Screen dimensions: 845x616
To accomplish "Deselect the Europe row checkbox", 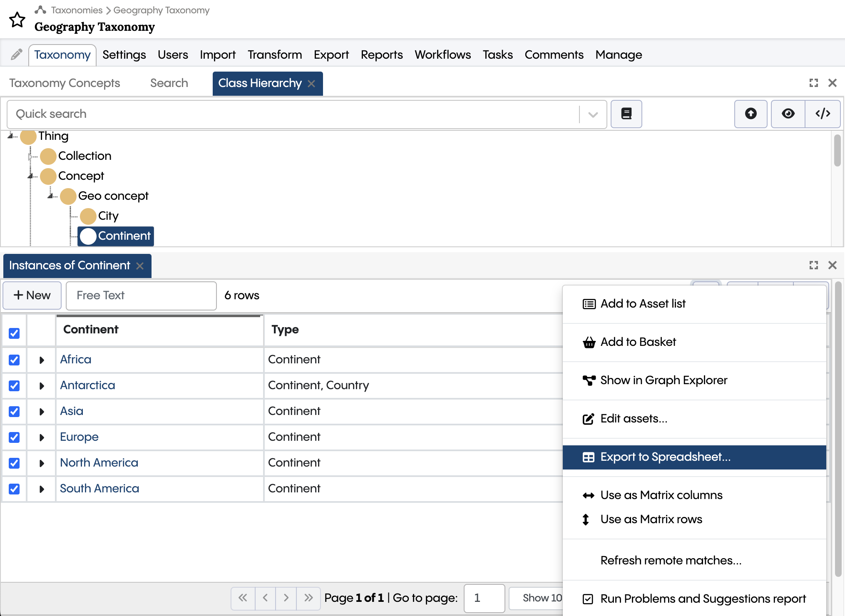I will point(14,437).
